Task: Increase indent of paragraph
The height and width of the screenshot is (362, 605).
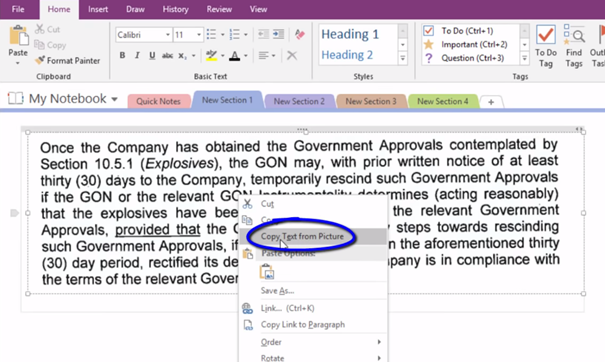Action: pyautogui.click(x=278, y=34)
